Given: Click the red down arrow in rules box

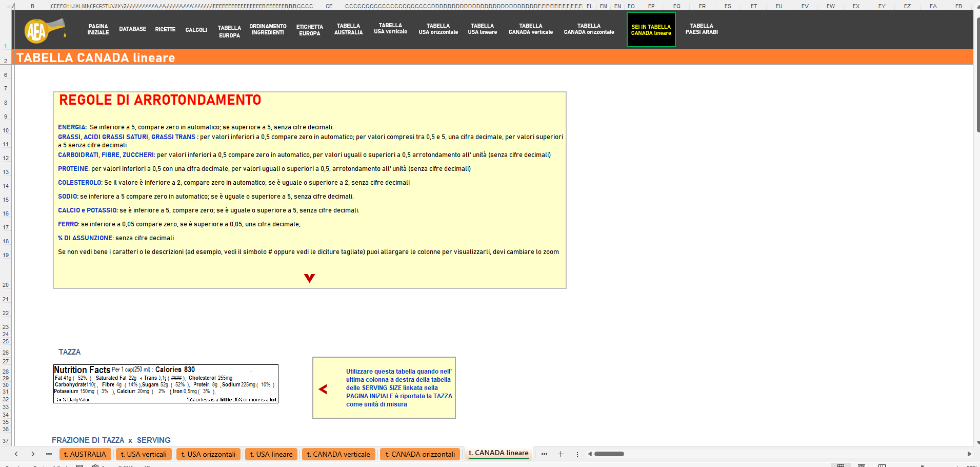Looking at the screenshot, I should (309, 278).
